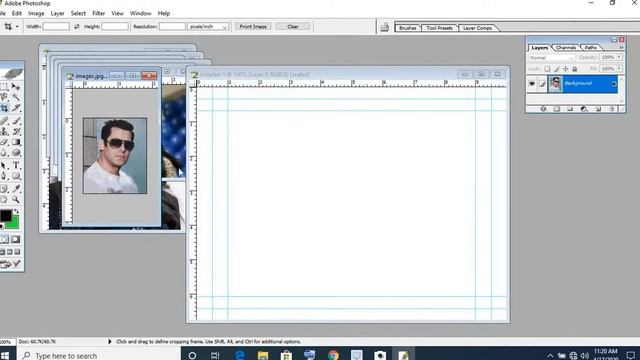This screenshot has width=640, height=360.
Task: Select the Dodge tool
Action: [x=16, y=153]
